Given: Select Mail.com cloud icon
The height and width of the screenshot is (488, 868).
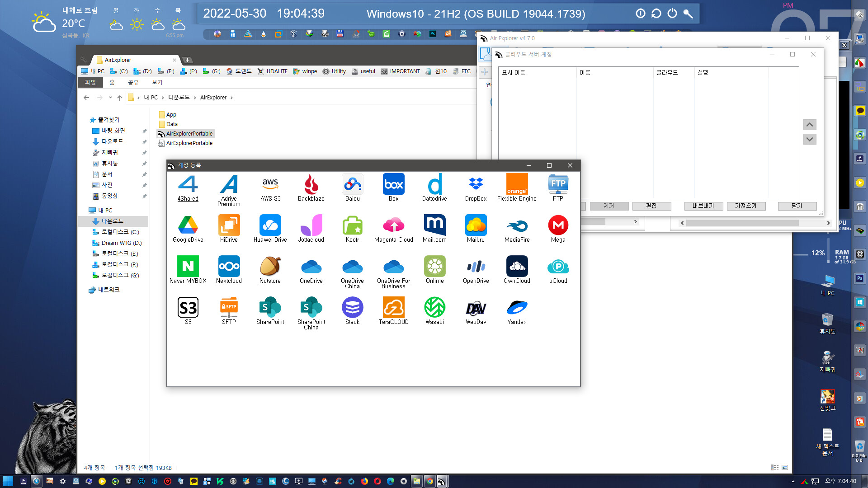Looking at the screenshot, I should (x=434, y=229).
